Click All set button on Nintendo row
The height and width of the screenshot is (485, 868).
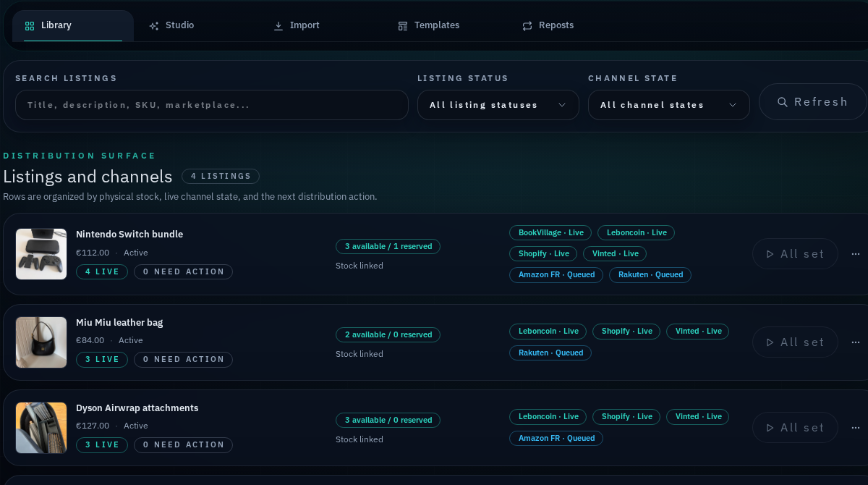(795, 254)
